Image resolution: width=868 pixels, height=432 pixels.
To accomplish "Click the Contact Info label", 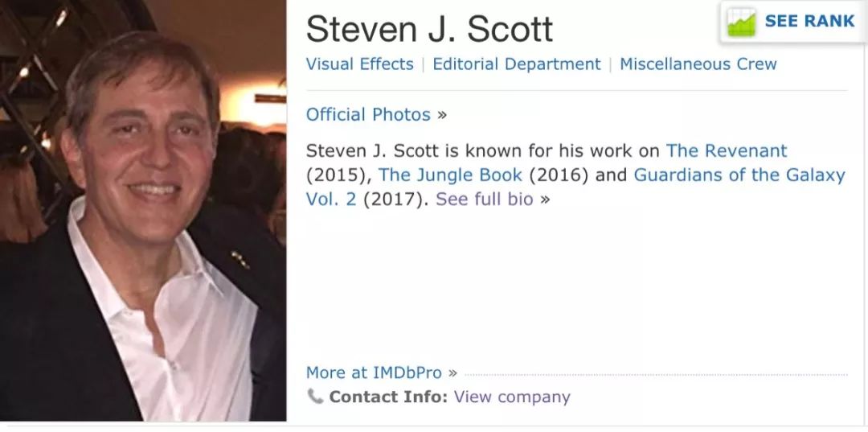I will [x=388, y=397].
